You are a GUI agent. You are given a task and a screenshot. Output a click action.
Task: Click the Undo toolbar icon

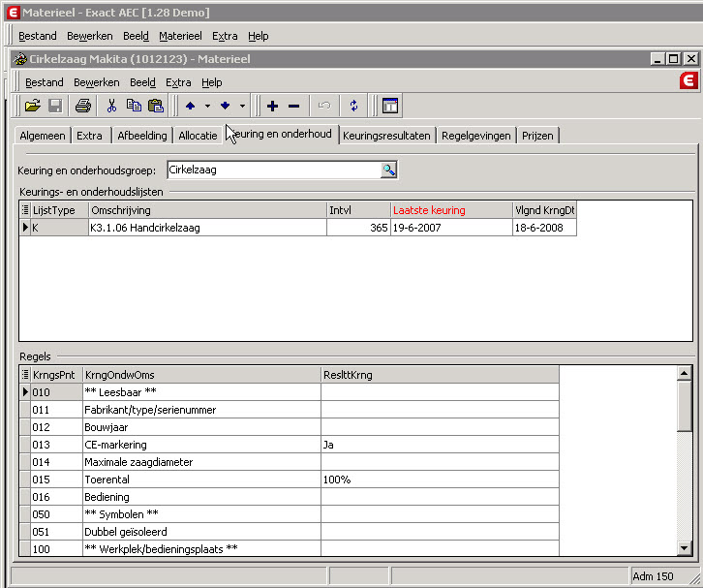(x=324, y=106)
